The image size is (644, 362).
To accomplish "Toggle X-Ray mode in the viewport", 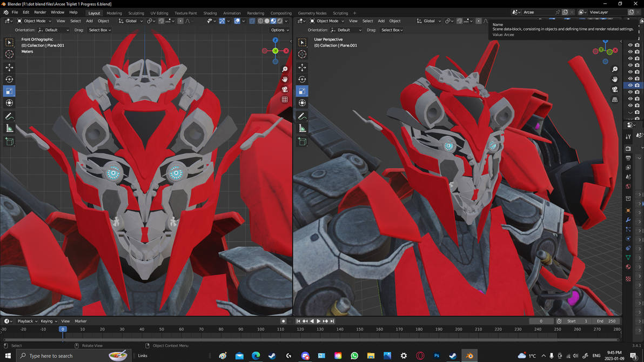I will pyautogui.click(x=252, y=21).
